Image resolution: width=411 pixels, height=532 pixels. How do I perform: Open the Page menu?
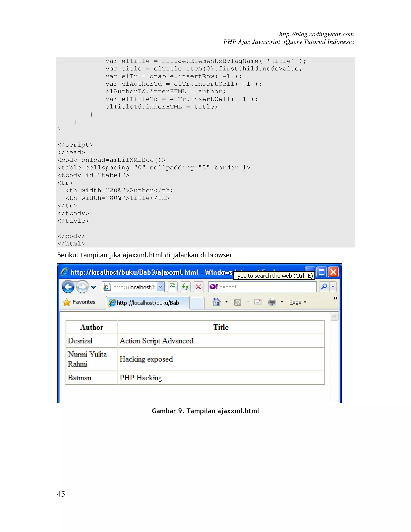(x=298, y=302)
